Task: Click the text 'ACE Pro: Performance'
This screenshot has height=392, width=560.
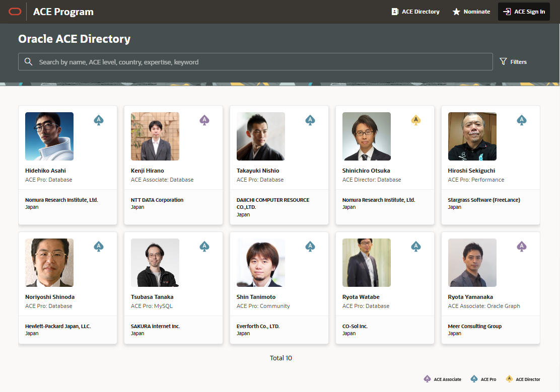Action: click(476, 180)
